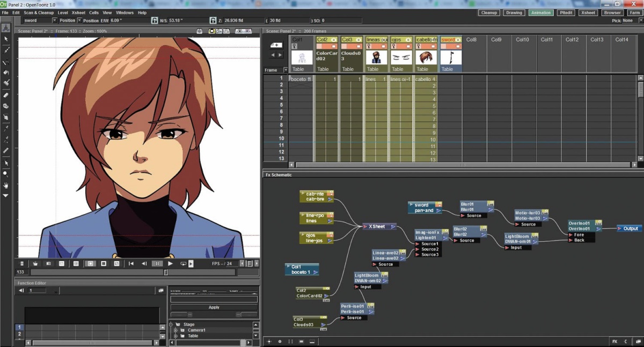Open the Frame dropdown in Xsheet header
This screenshot has width=644, height=347.
pos(286,70)
